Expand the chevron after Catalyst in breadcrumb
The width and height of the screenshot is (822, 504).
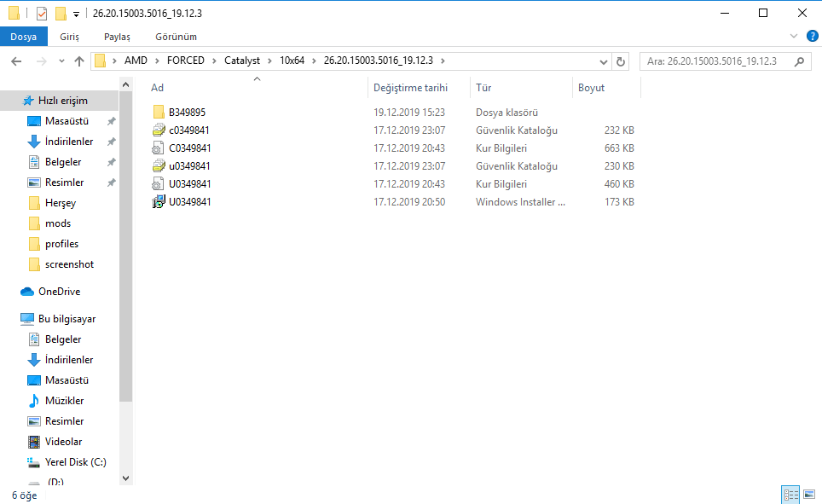pyautogui.click(x=269, y=61)
